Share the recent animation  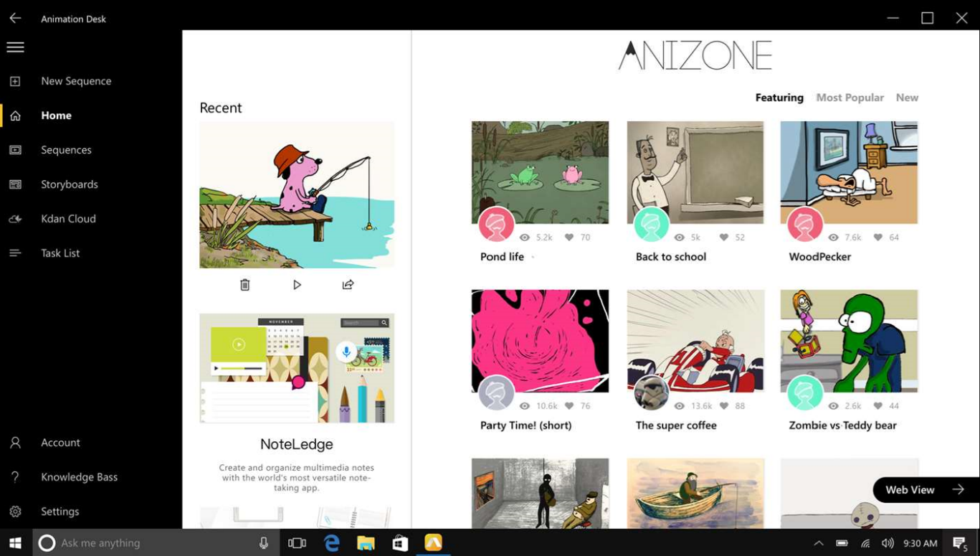348,285
